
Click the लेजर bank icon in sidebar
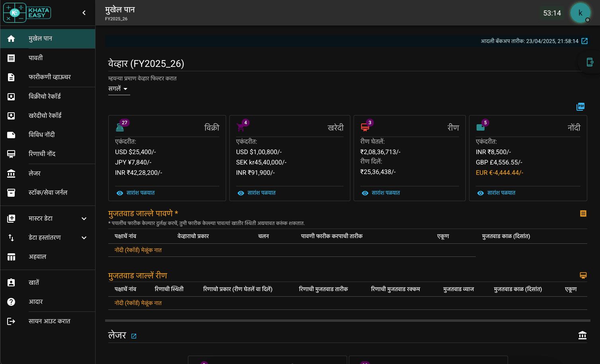[x=11, y=174]
